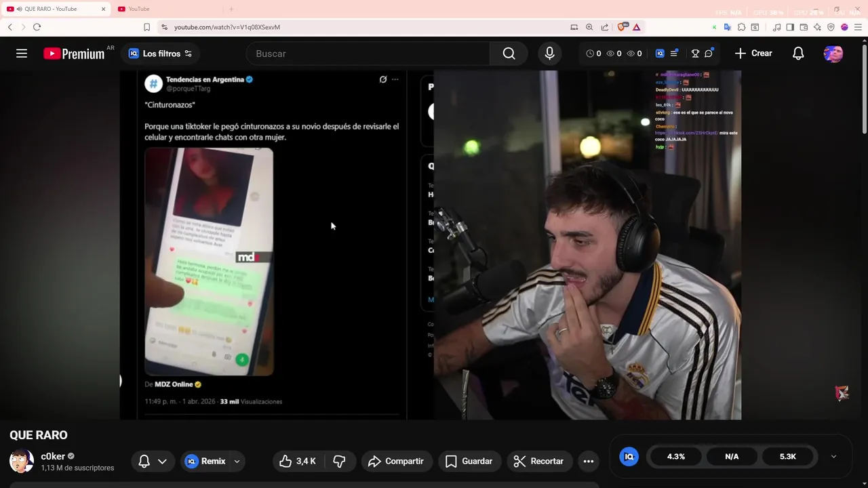The width and height of the screenshot is (868, 488).
Task: Open the c0ker channel avatar
Action: pyautogui.click(x=22, y=461)
